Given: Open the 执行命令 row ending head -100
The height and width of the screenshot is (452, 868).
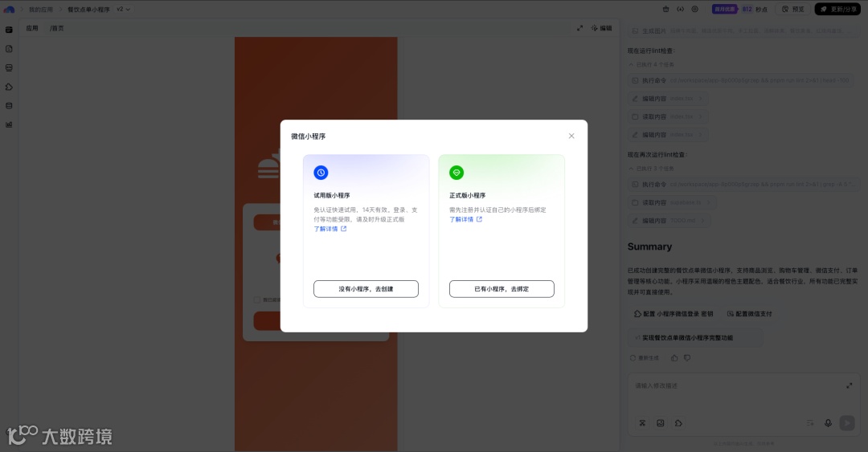Looking at the screenshot, I should (x=741, y=81).
